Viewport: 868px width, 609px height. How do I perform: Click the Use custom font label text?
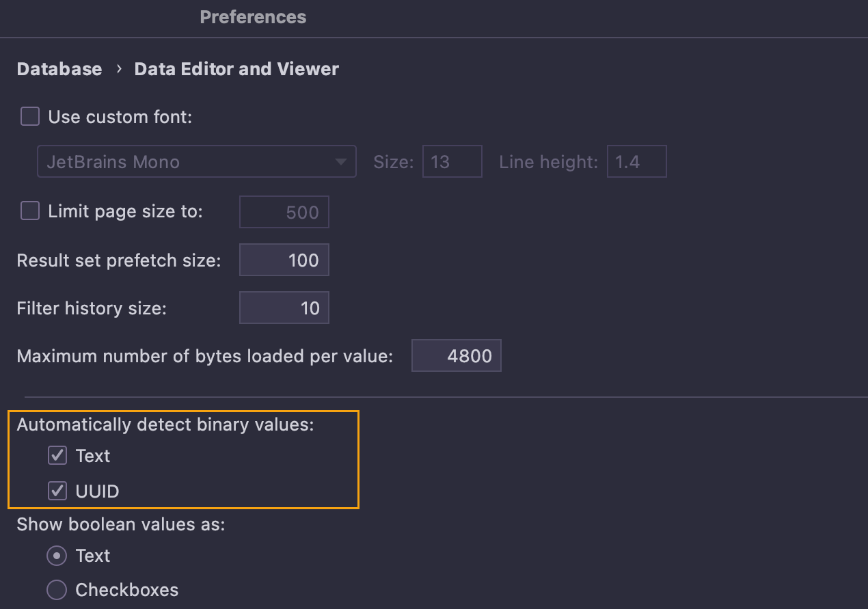[x=120, y=117]
